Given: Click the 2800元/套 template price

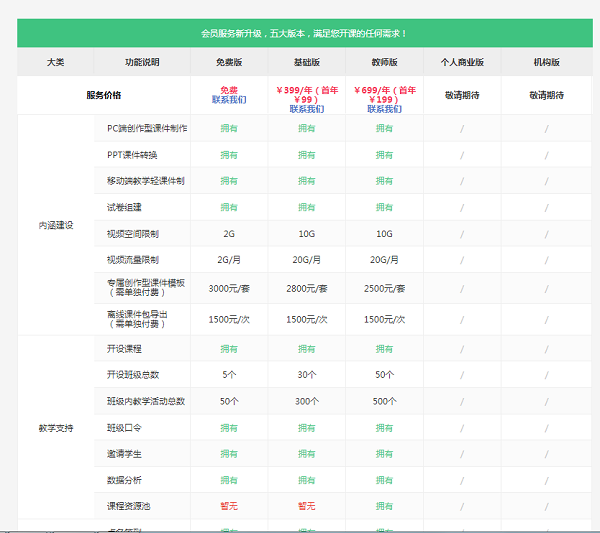Looking at the screenshot, I should [x=307, y=289].
